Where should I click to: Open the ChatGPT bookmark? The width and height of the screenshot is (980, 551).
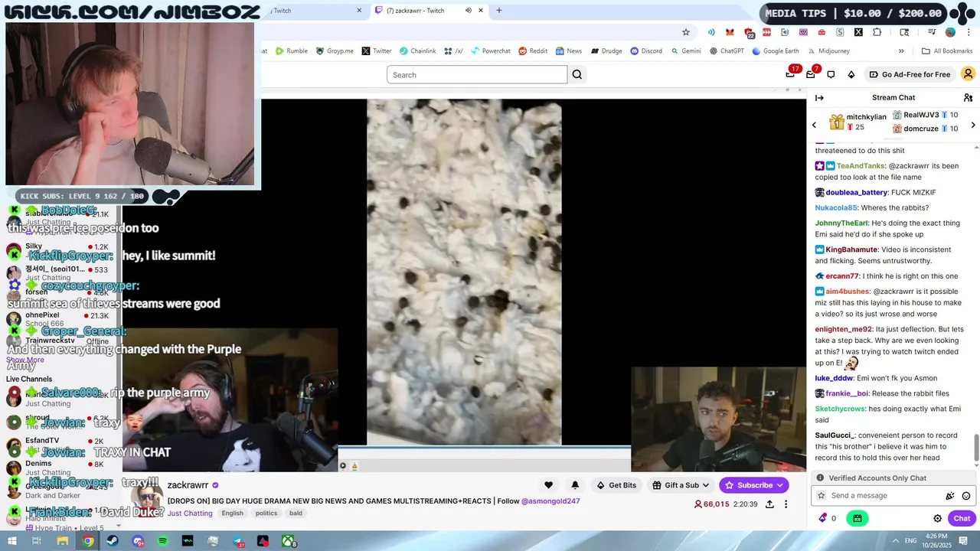click(x=727, y=51)
